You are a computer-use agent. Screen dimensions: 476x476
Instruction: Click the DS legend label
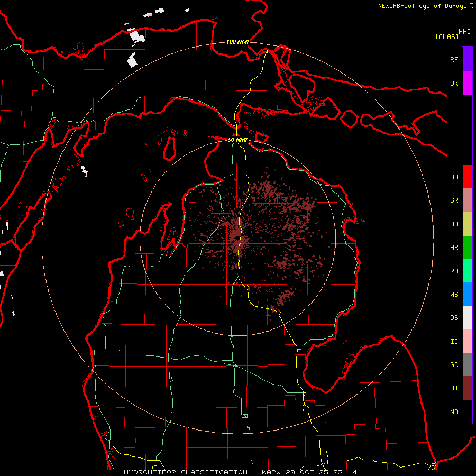[x=454, y=317]
